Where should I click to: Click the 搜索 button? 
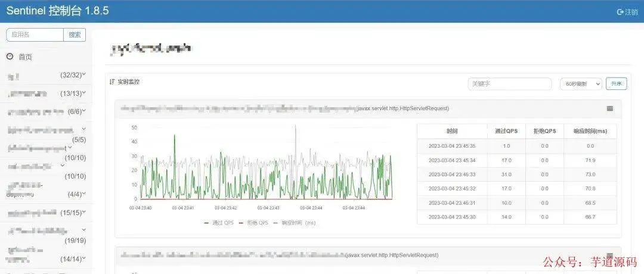click(x=75, y=35)
